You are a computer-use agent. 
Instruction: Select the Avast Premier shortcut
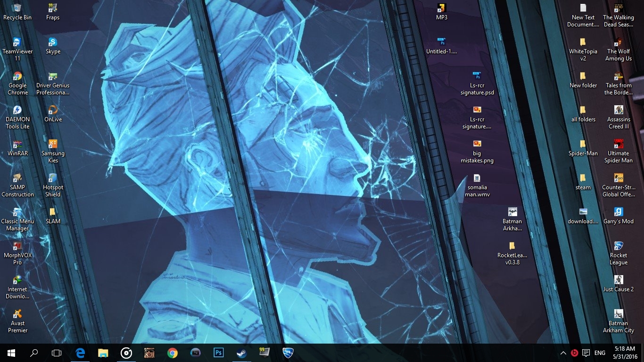[17, 321]
